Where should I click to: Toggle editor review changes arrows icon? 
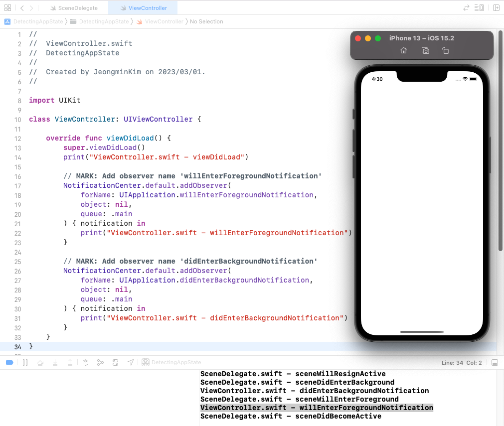(x=466, y=8)
